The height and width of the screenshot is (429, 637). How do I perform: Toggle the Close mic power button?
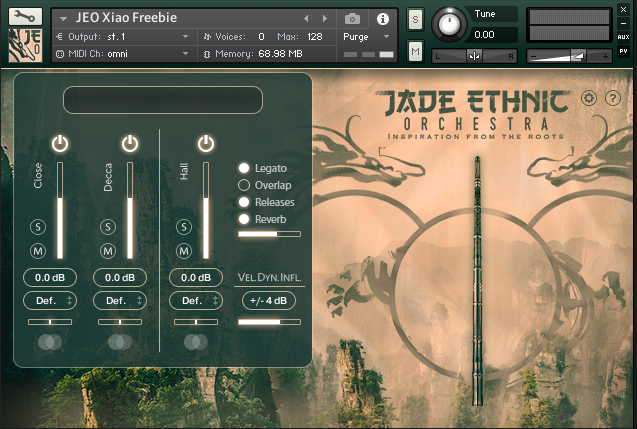pos(60,144)
